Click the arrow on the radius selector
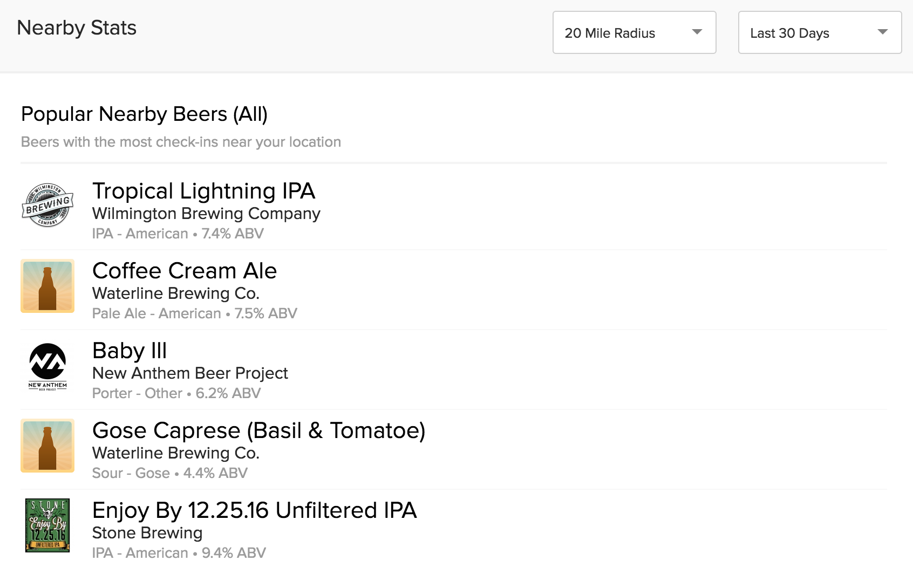This screenshot has height=588, width=913. [x=697, y=32]
